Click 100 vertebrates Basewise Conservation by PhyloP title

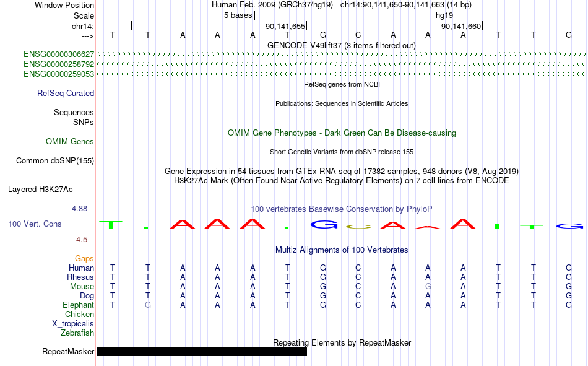[342, 209]
